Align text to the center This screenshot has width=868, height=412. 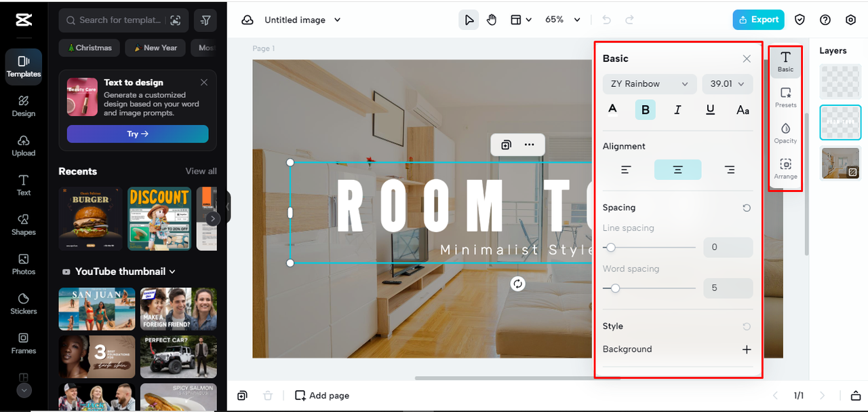(x=677, y=170)
